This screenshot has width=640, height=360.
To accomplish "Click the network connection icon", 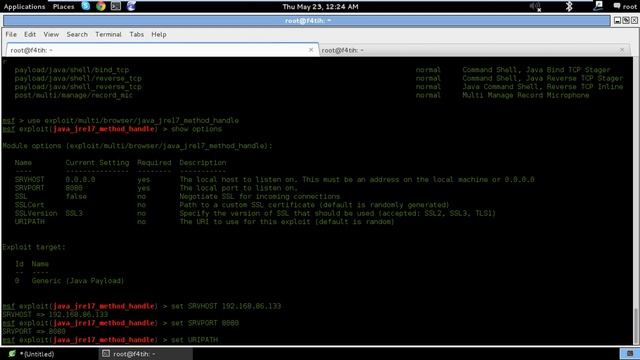I will click(598, 6).
